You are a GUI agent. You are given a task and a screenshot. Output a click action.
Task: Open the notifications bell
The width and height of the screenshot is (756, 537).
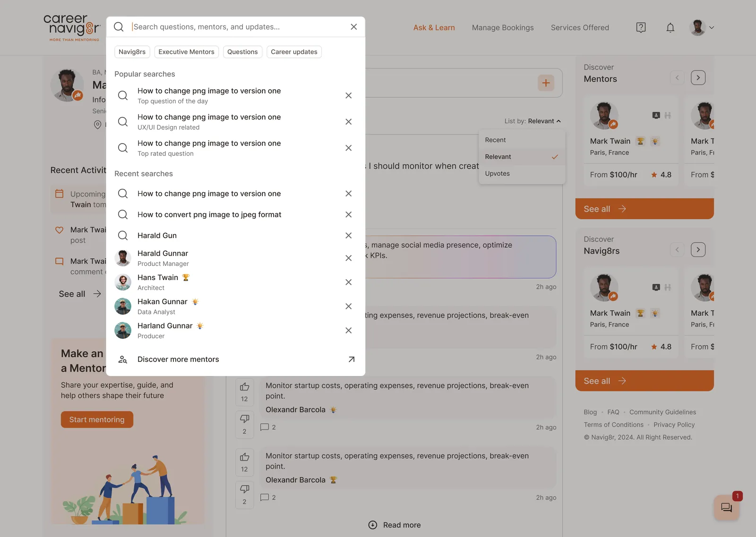pos(670,27)
